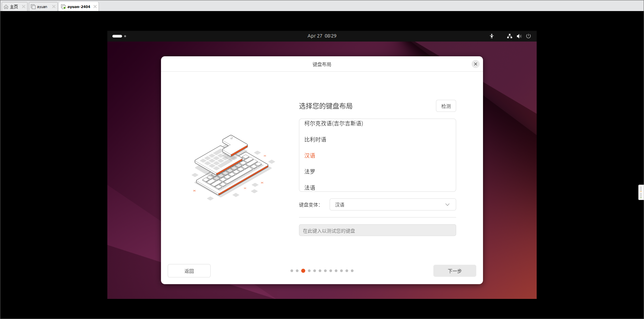644x319 pixels.
Task: Continue with the 下一步 button
Action: point(455,271)
